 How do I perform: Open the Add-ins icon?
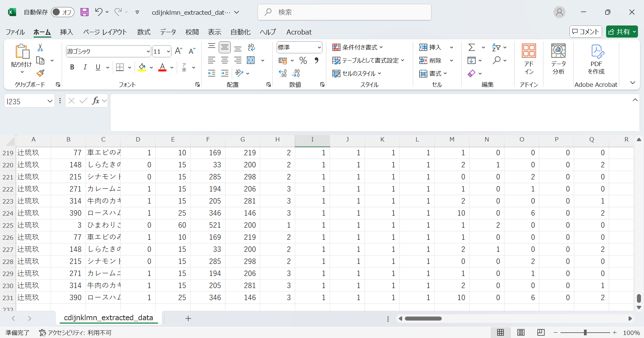click(529, 59)
